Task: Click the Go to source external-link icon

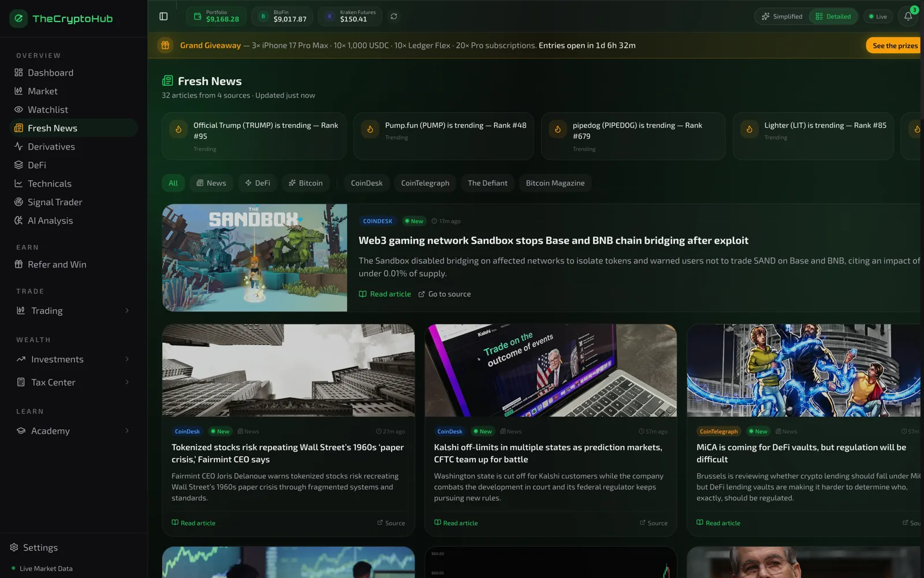Action: pos(422,294)
